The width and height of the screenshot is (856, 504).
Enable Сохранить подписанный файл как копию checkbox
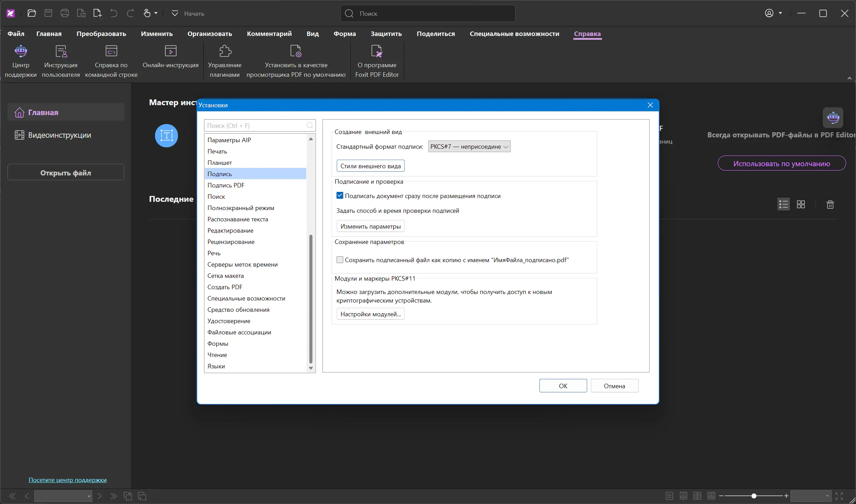[340, 260]
